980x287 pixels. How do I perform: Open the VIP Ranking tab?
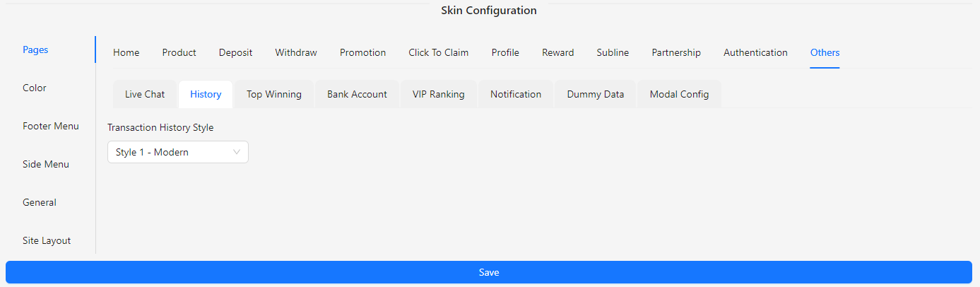(439, 94)
